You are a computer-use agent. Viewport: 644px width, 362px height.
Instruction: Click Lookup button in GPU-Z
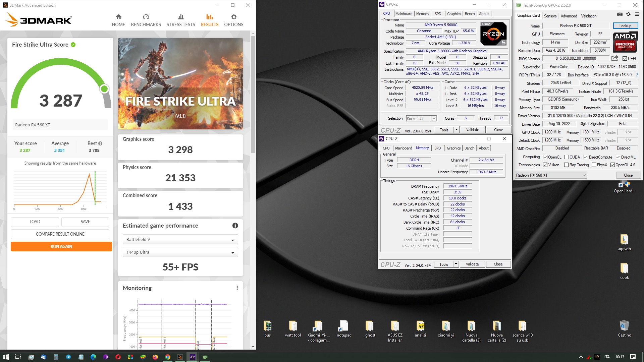click(x=625, y=26)
